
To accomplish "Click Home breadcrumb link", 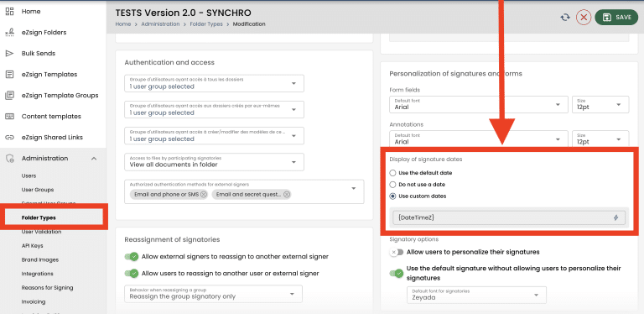I will coord(122,24).
